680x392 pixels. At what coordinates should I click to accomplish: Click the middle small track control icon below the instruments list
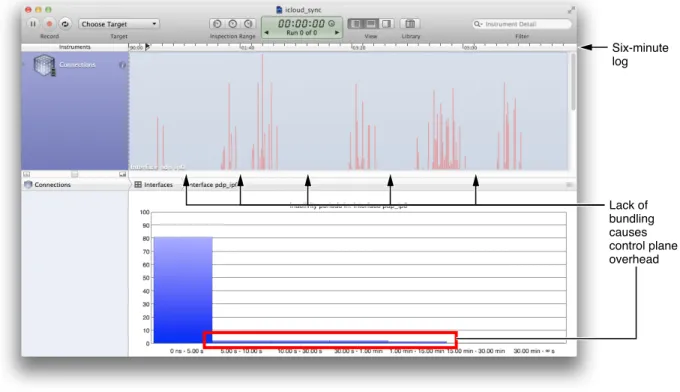pyautogui.click(x=75, y=174)
